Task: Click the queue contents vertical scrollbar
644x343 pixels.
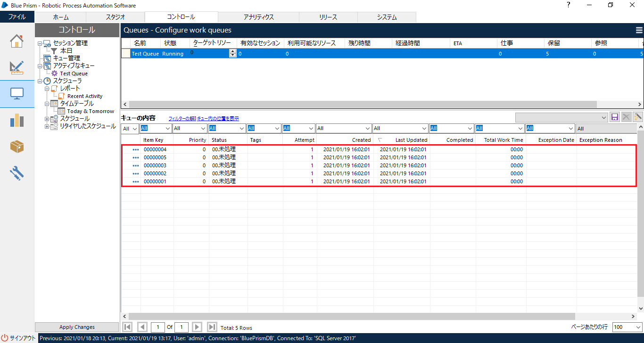Action: point(640,213)
